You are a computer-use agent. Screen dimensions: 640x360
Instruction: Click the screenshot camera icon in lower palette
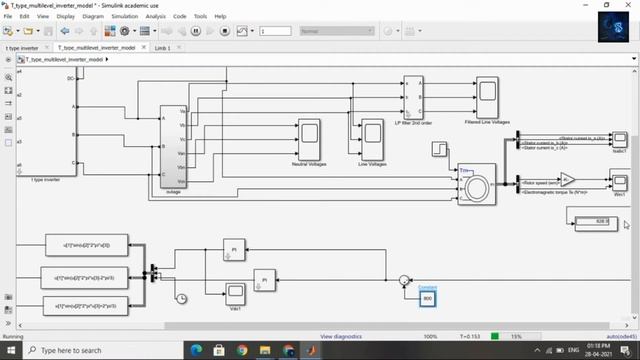[x=8, y=297]
